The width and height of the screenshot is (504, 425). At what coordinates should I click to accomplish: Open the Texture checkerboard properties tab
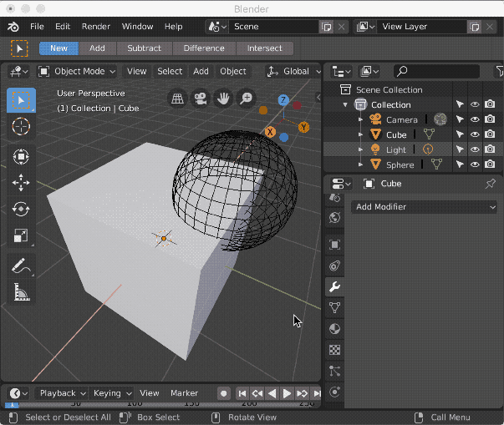pos(334,350)
